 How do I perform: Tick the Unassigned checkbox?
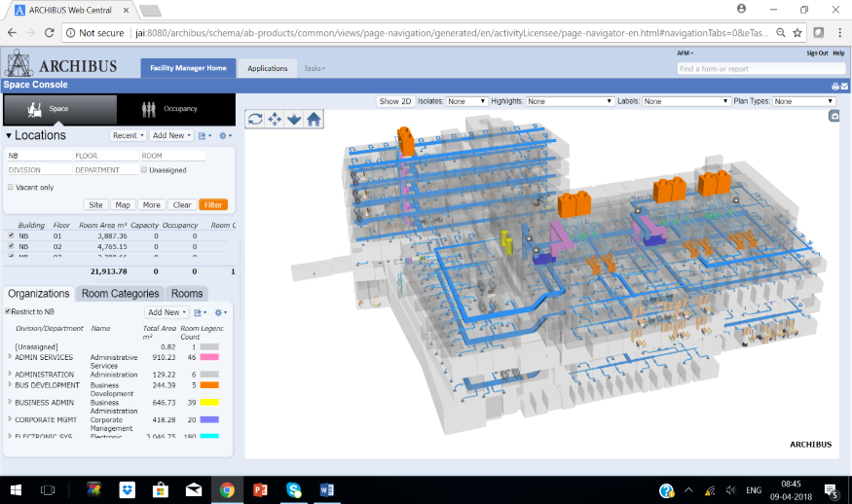(144, 170)
